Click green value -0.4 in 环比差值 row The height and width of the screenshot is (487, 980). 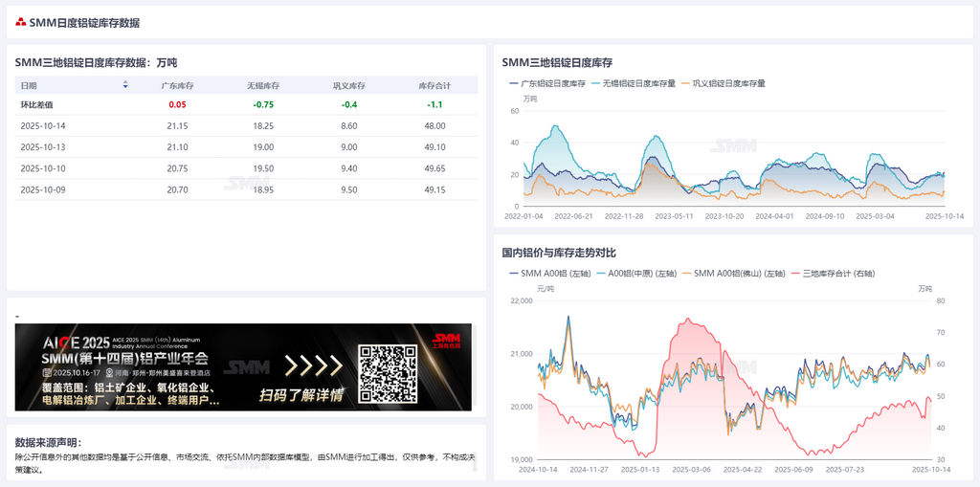[349, 105]
